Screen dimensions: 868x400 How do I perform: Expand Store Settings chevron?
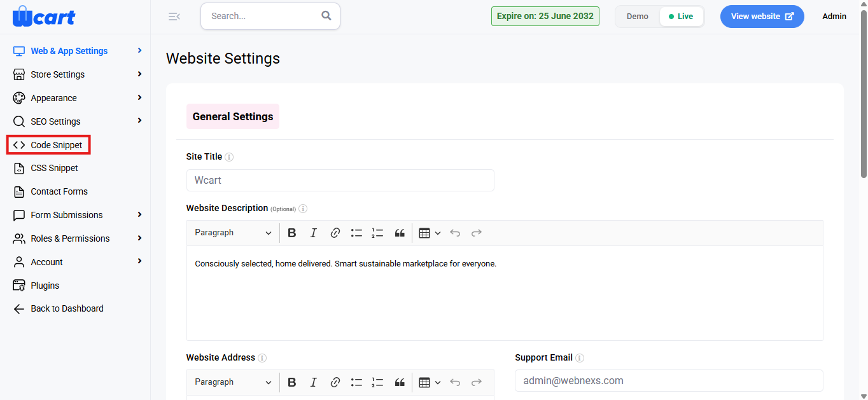pyautogui.click(x=139, y=74)
